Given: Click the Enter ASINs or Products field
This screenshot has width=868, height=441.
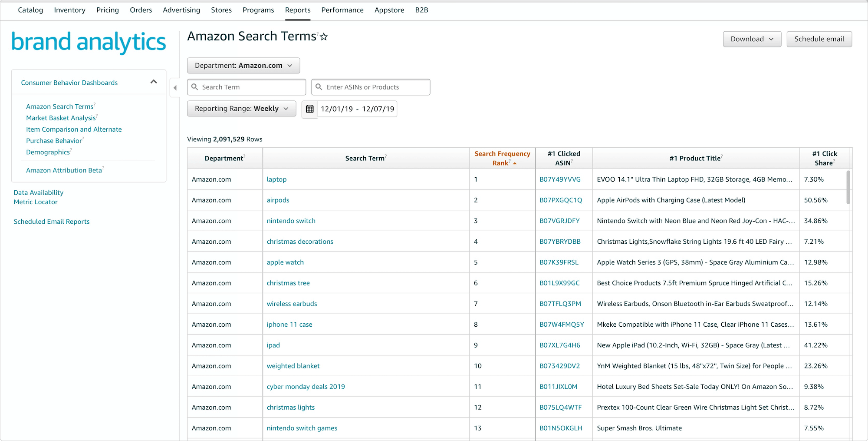Looking at the screenshot, I should pos(371,87).
